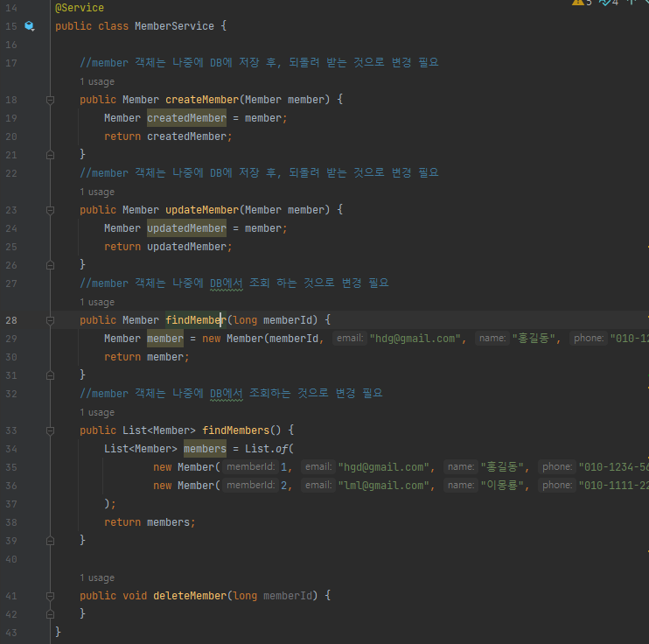This screenshot has width=649, height=644.
Task: Click the 'name:' inlay hint on line 35
Action: pyautogui.click(x=461, y=467)
